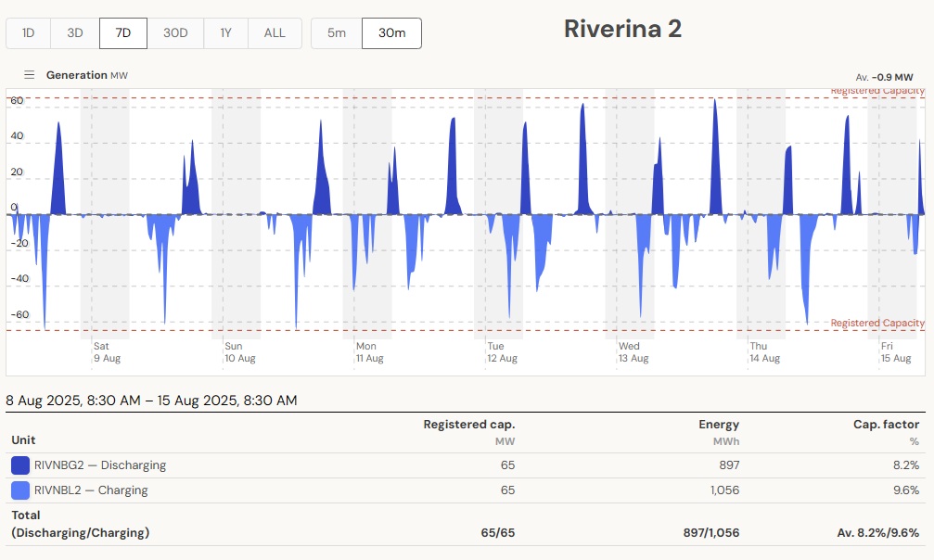Click the Wed 13 Aug axis marker

pyautogui.click(x=633, y=352)
